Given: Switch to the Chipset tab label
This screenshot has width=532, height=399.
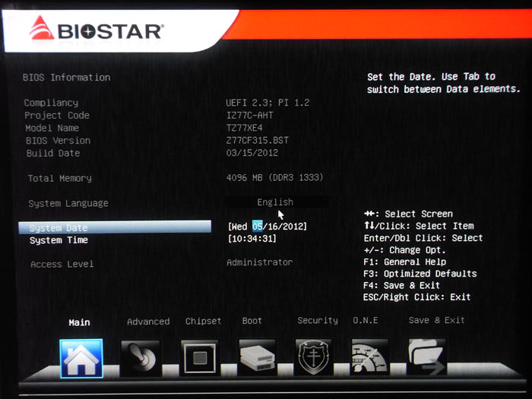Looking at the screenshot, I should pyautogui.click(x=203, y=321).
